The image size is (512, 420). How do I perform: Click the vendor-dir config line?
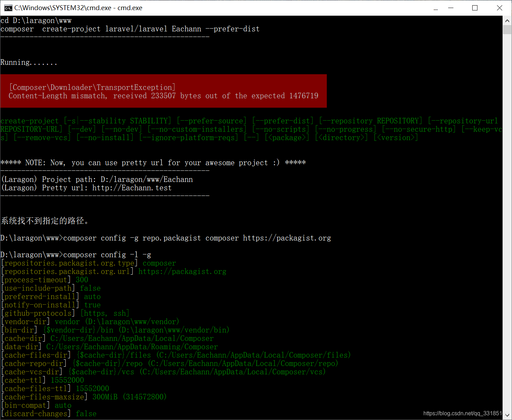pos(90,322)
